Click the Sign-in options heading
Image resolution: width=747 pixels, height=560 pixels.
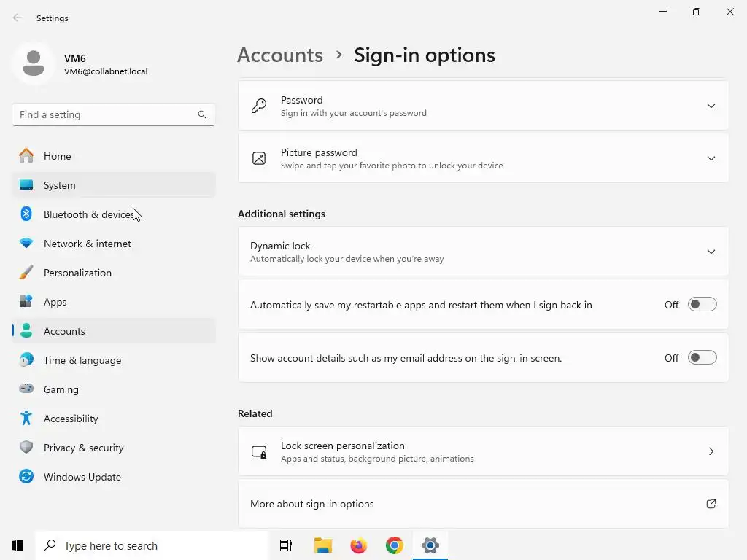(425, 55)
